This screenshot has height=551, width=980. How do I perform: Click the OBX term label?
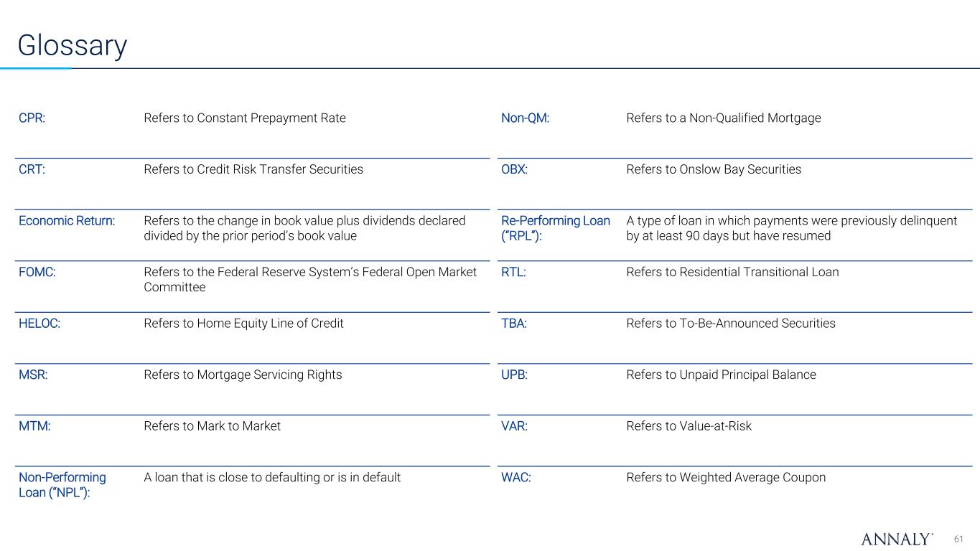coord(514,169)
